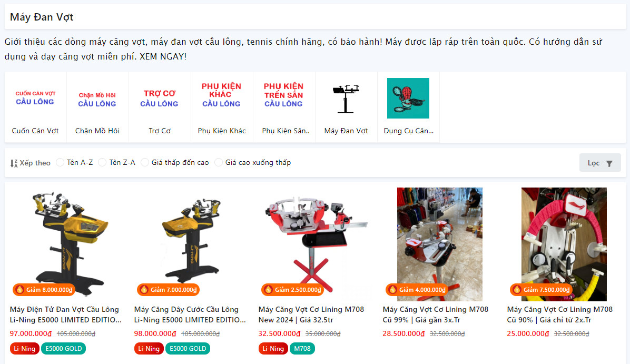The width and height of the screenshot is (630, 364).
Task: Click the Máy Đan Vợt machine icon
Action: coord(346,99)
